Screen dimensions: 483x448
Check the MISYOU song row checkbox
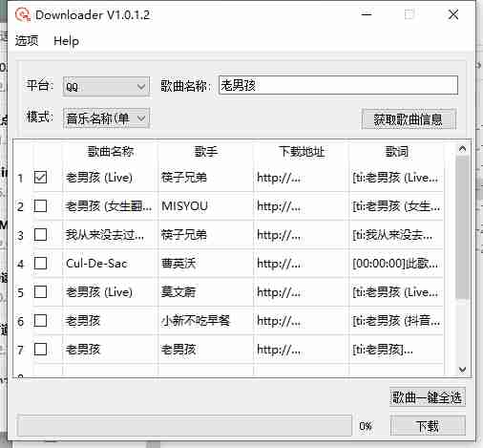(40, 206)
